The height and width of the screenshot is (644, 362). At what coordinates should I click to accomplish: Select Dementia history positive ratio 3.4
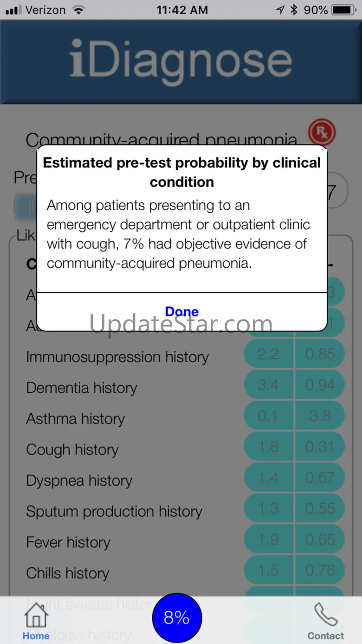pyautogui.click(x=269, y=385)
